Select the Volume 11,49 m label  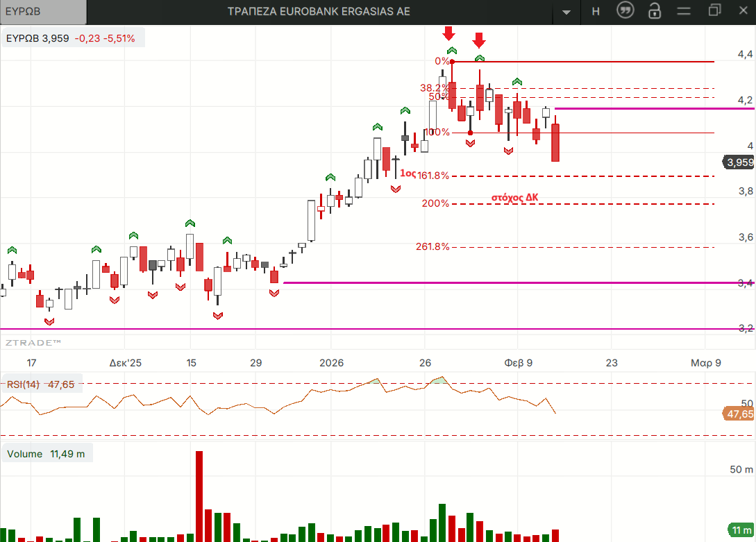pos(47,454)
